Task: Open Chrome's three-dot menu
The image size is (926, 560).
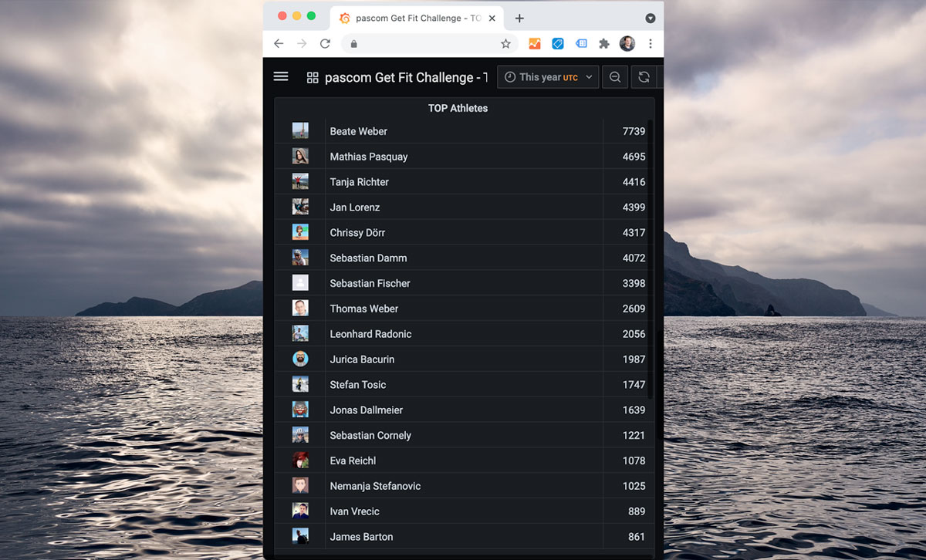Action: click(x=651, y=44)
